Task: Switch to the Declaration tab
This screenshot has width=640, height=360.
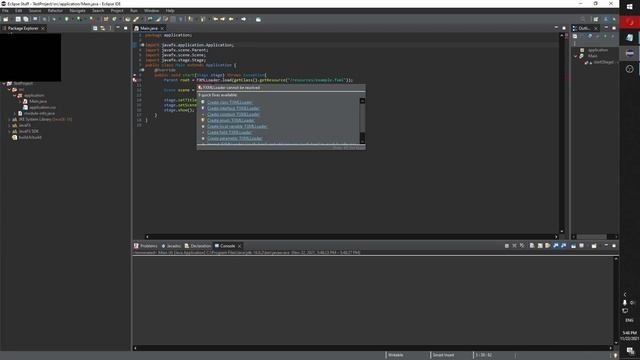Action: [198, 246]
